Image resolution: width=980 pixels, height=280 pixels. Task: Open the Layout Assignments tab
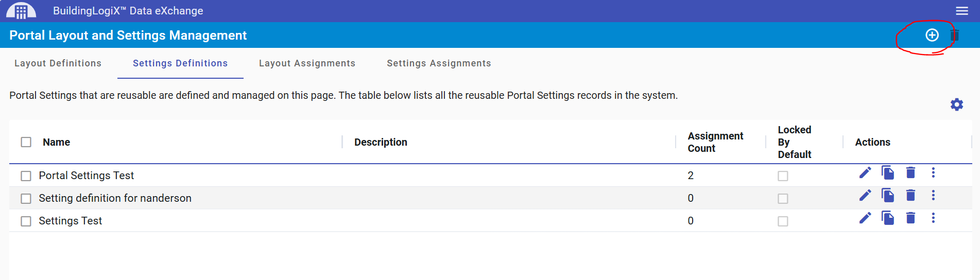pyautogui.click(x=307, y=63)
